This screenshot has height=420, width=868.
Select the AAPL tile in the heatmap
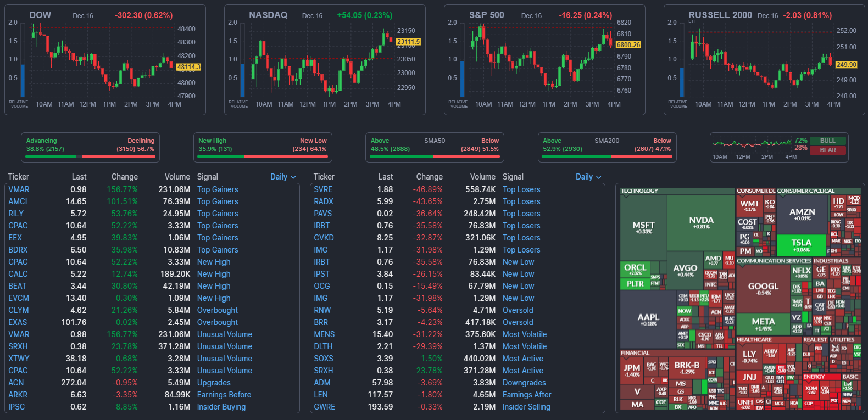click(x=648, y=320)
